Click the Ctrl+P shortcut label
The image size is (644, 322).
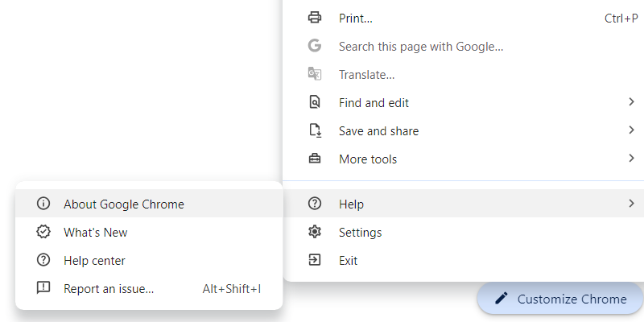[x=621, y=19]
